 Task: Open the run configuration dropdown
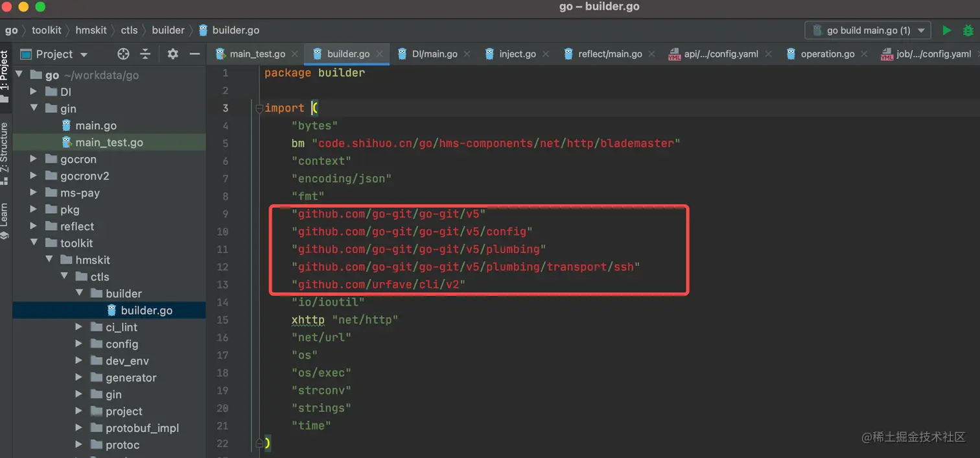pyautogui.click(x=868, y=30)
